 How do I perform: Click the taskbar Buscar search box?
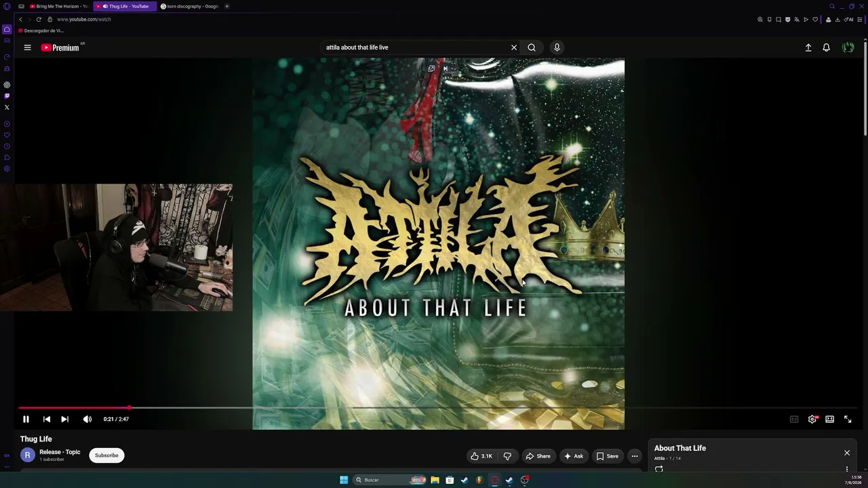click(391, 480)
